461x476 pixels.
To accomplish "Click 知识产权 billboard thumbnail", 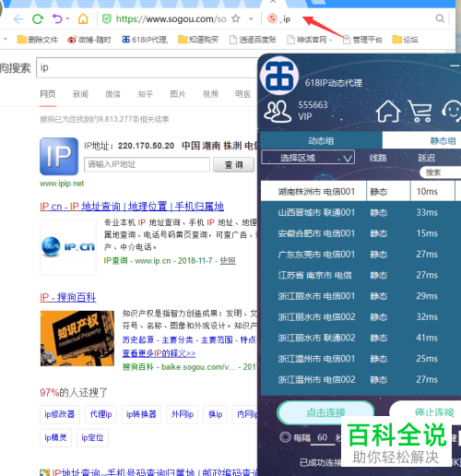I will 77,339.
